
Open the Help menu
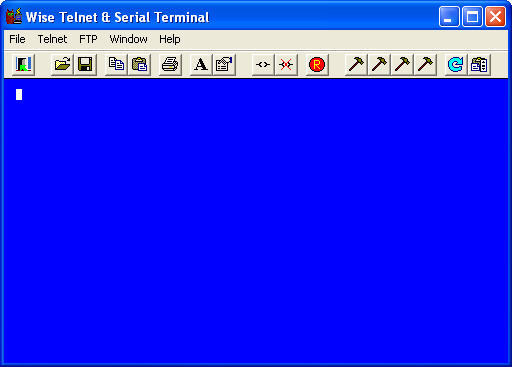(170, 39)
